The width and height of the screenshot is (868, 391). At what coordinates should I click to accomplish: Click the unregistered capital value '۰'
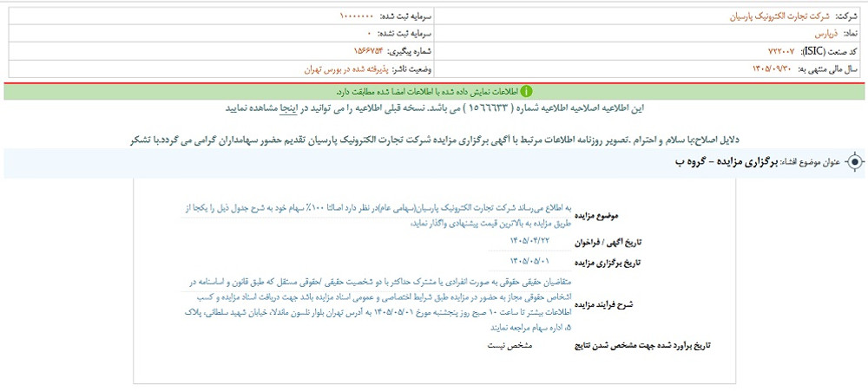pyautogui.click(x=369, y=34)
